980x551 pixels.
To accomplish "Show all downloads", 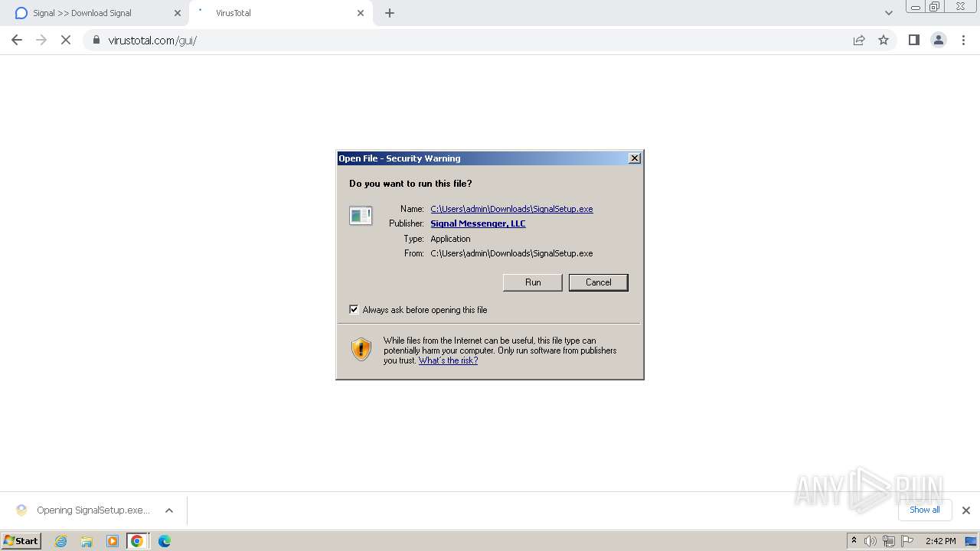I will [x=924, y=510].
